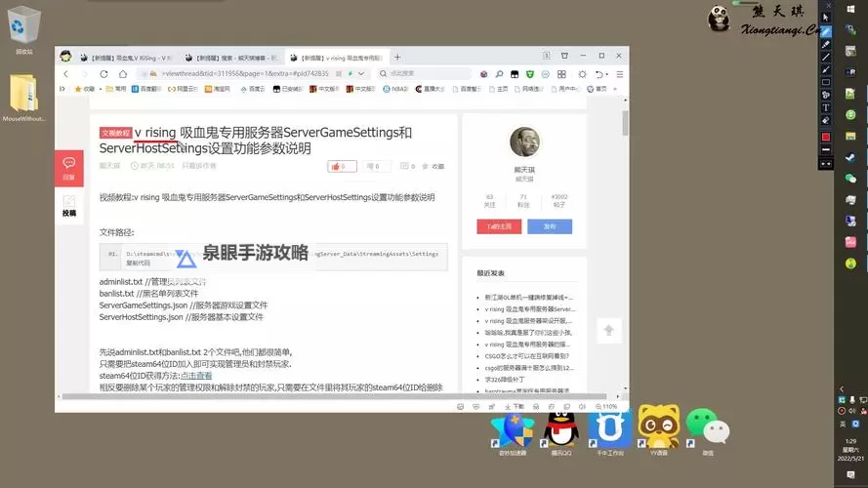Open the star favorites bookmark item
868x488 pixels.
[85, 89]
